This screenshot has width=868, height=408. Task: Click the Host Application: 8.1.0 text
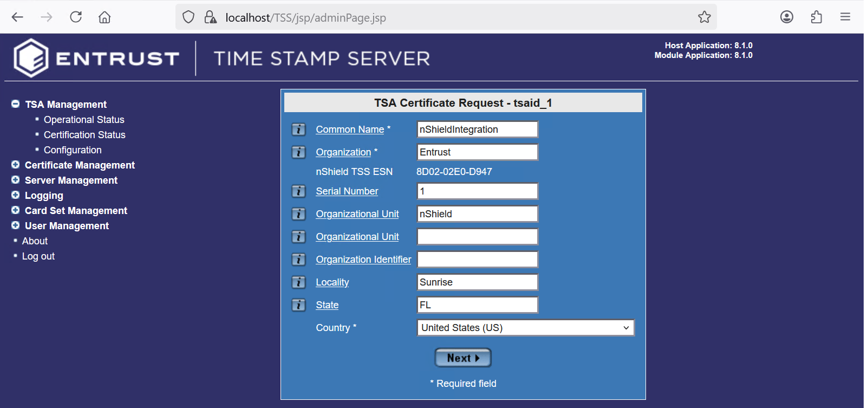coord(708,46)
